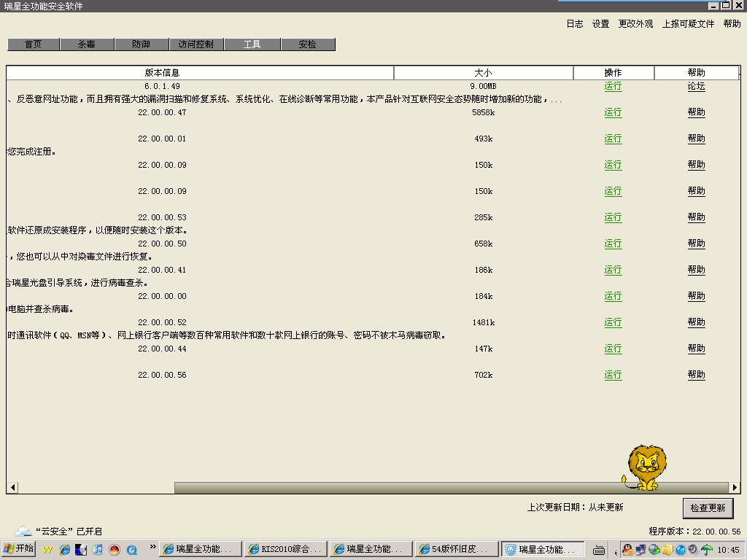Run the tool with version 6.0.1.49
Screen dimensions: 747x560
pyautogui.click(x=613, y=86)
